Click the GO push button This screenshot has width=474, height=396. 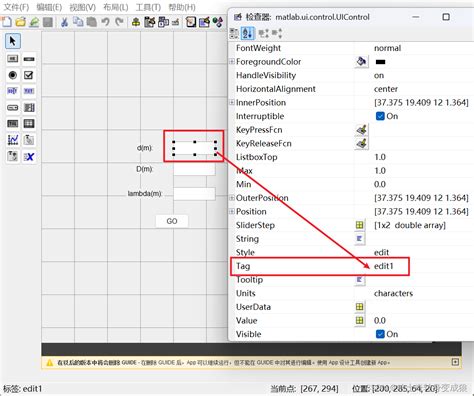click(x=172, y=221)
